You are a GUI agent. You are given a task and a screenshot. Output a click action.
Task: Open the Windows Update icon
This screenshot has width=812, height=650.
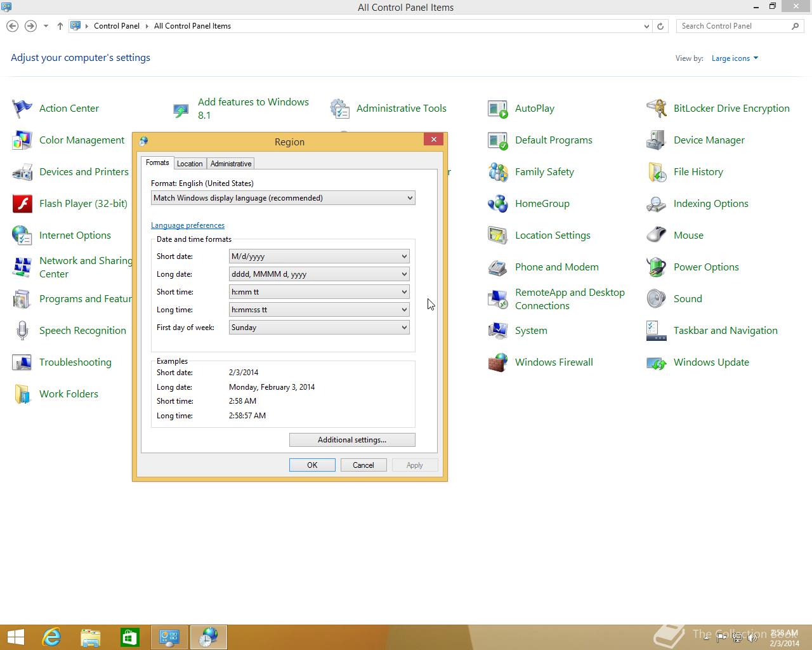click(657, 362)
